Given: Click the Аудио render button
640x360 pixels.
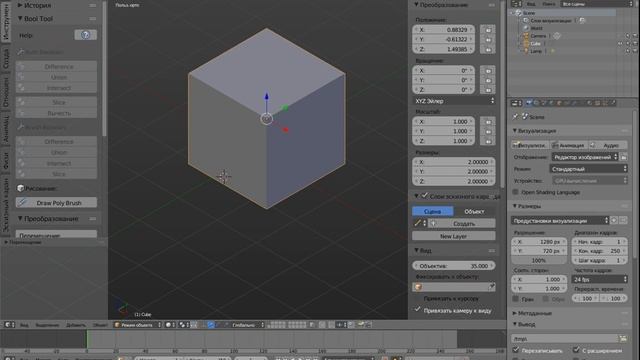Looking at the screenshot, I should [x=608, y=145].
